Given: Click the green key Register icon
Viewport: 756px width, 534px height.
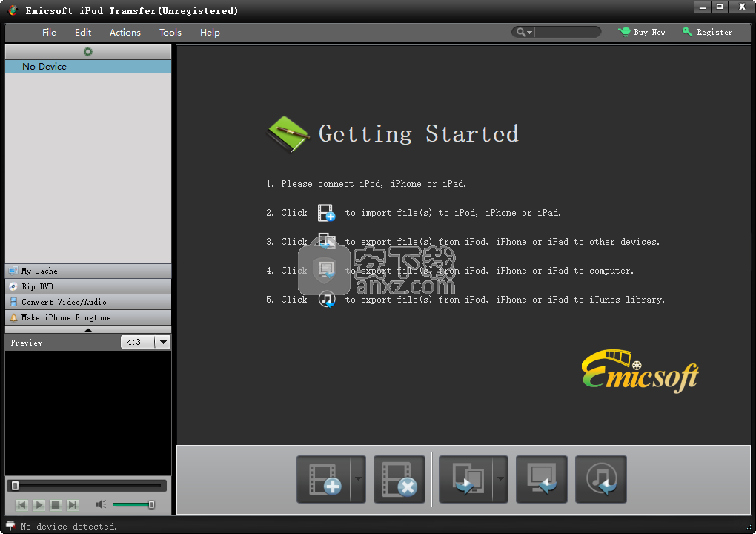Looking at the screenshot, I should [687, 32].
